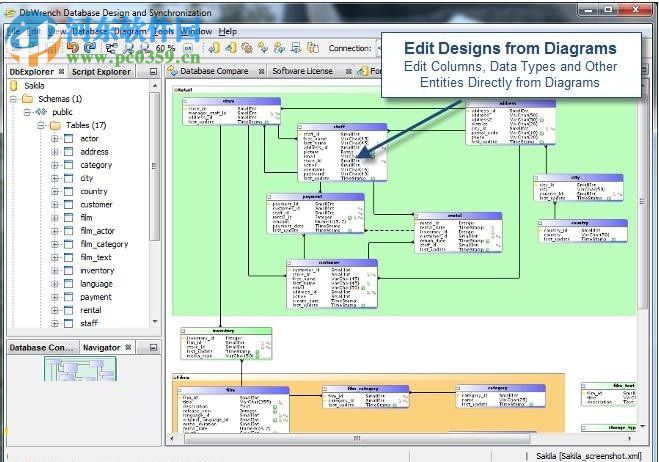Image resolution: width=659 pixels, height=462 pixels.
Task: Click the public schema icon in tree
Action: pyautogui.click(x=41, y=112)
